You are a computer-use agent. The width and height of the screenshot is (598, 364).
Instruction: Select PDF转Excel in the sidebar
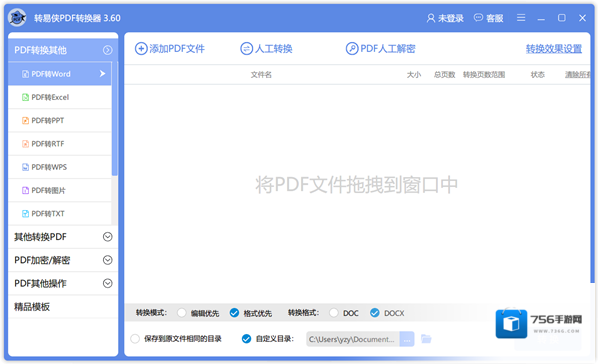click(60, 97)
